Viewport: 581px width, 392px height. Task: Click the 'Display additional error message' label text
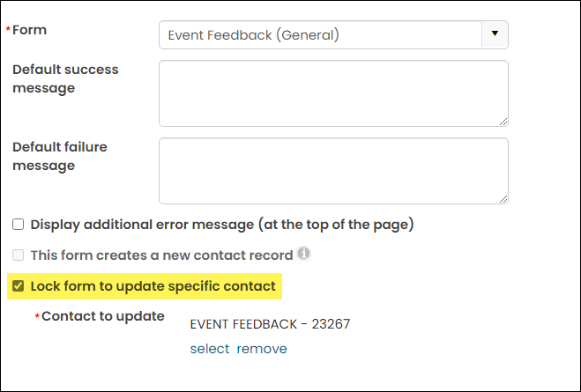click(x=222, y=225)
